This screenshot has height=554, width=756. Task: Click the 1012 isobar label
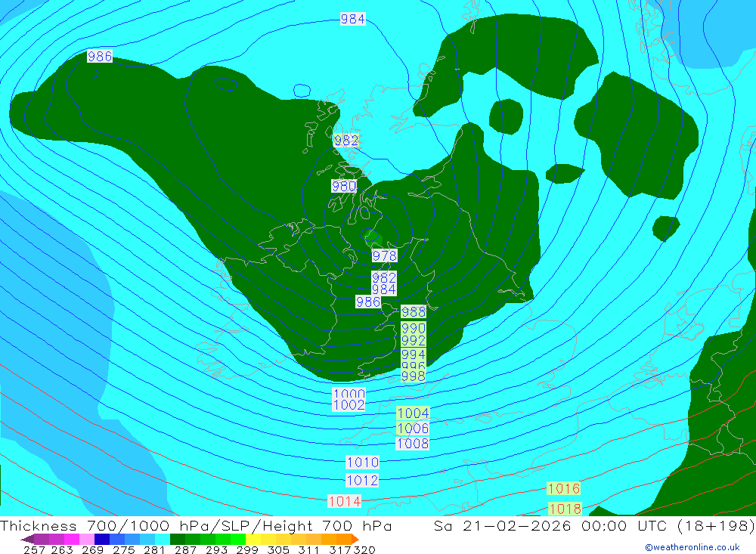[362, 480]
